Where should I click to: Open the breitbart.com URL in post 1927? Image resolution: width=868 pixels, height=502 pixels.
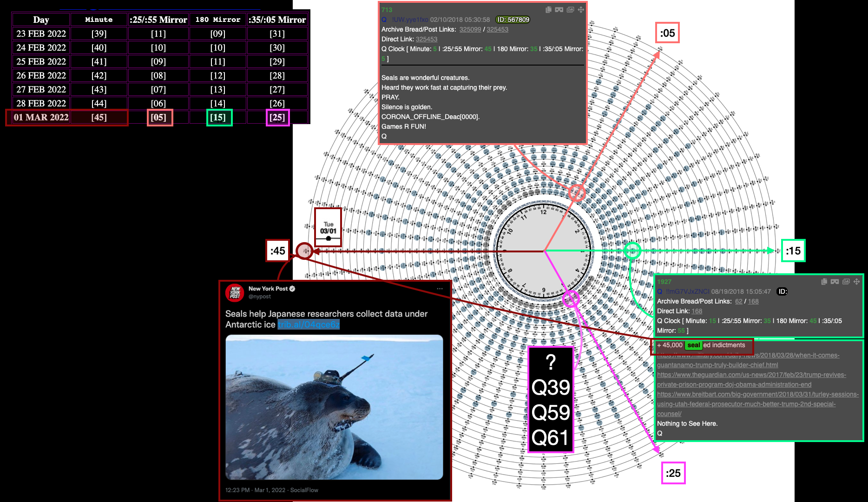click(757, 404)
